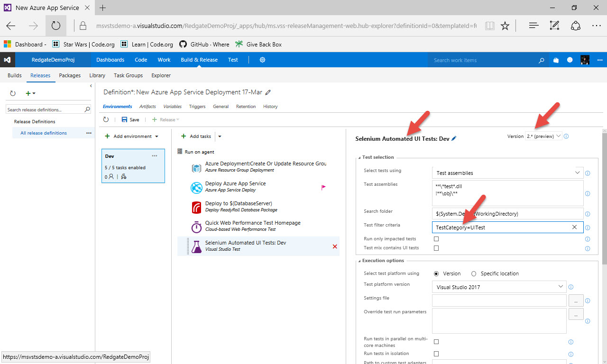Switch to the Triggers tab

(197, 107)
